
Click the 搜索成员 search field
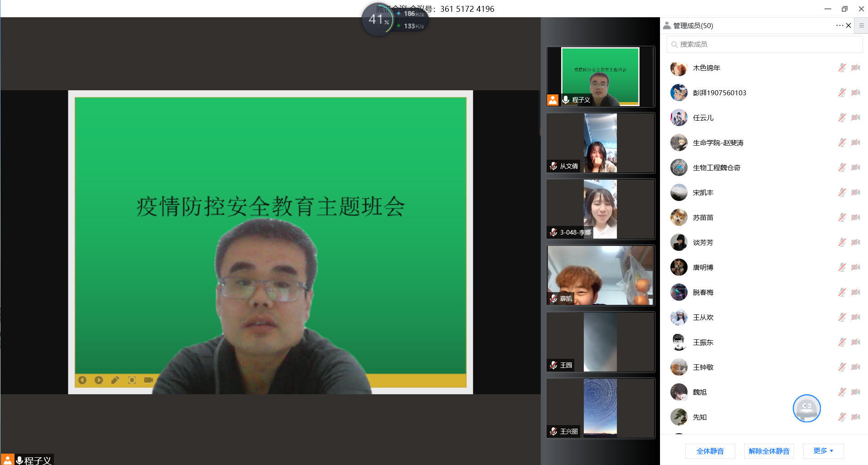tap(764, 44)
